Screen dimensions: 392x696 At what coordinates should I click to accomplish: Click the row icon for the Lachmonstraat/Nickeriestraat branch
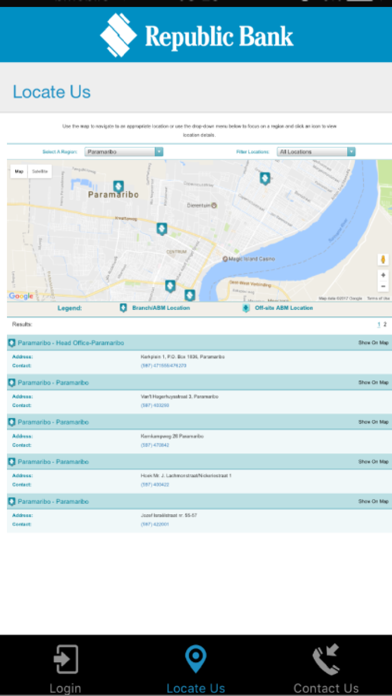[x=12, y=462]
